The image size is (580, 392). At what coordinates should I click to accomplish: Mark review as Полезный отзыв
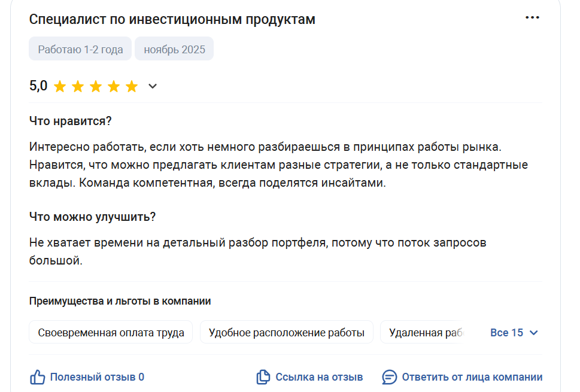97,377
